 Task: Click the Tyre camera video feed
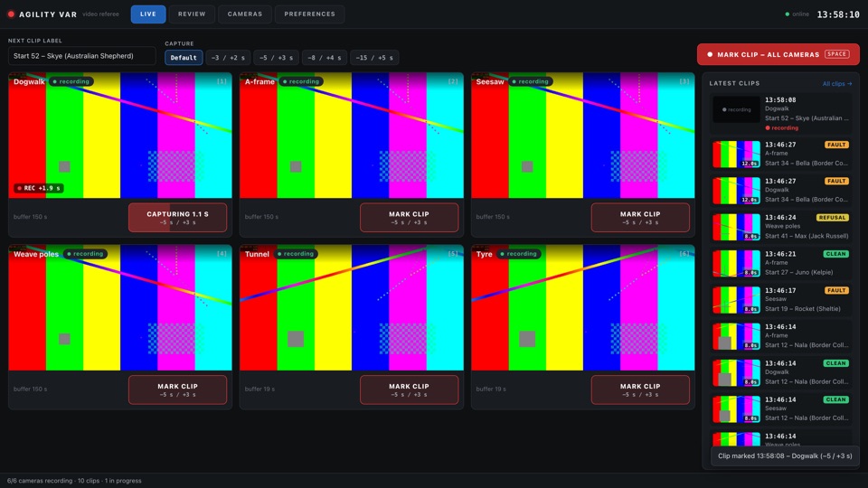[583, 307]
